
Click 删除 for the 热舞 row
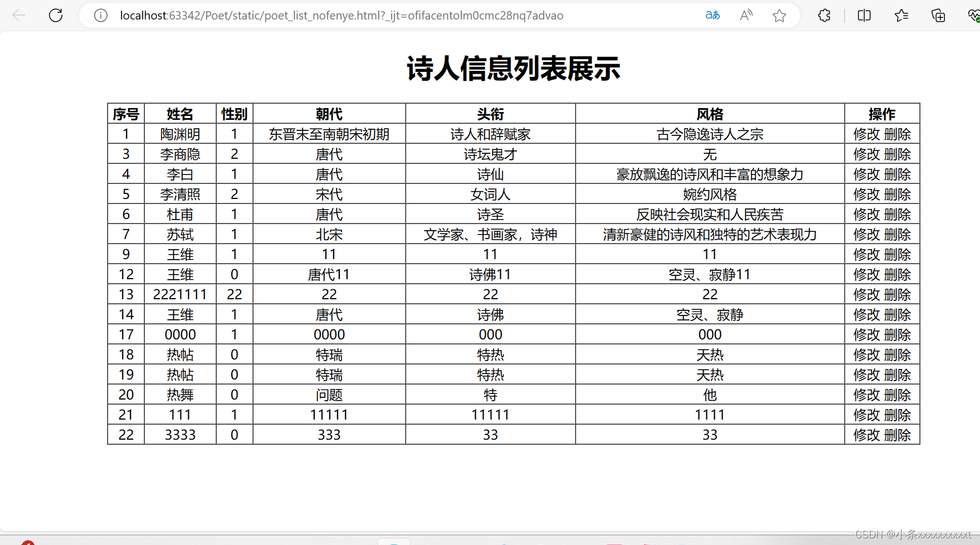[898, 395]
